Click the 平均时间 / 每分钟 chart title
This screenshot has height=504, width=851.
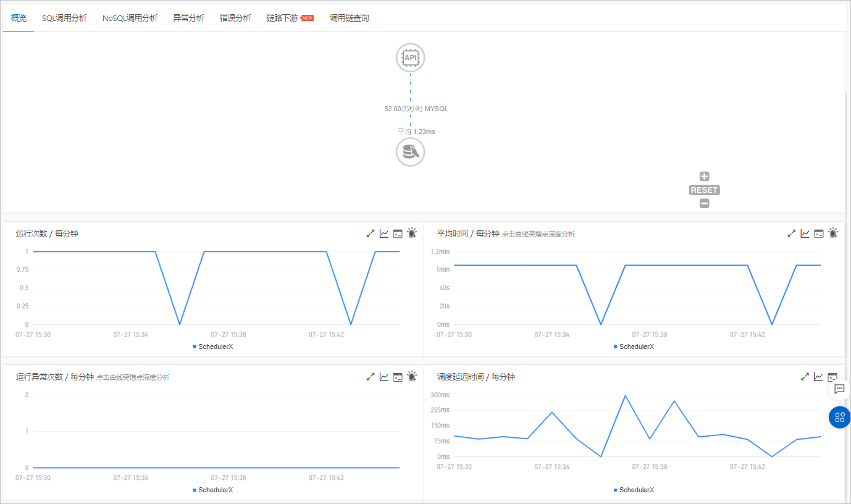click(468, 233)
